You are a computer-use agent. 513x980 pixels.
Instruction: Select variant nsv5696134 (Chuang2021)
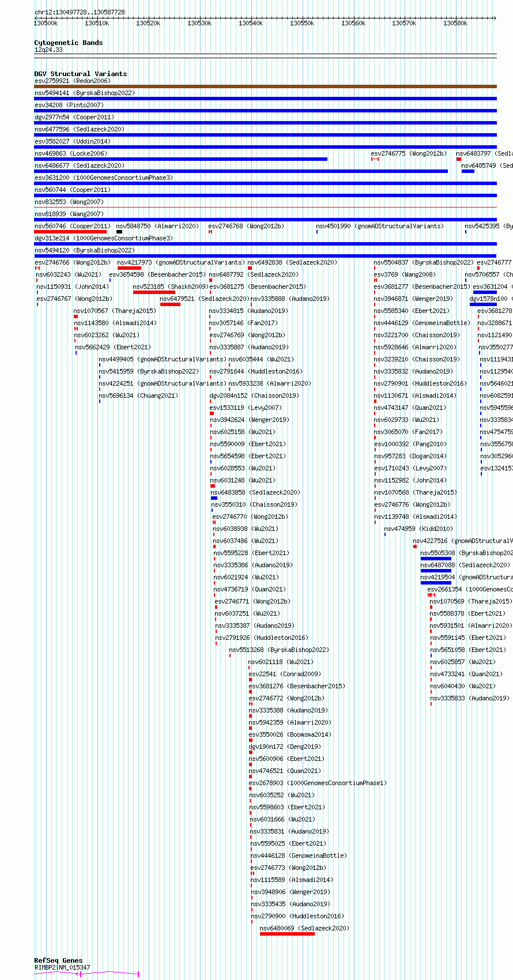(x=139, y=395)
